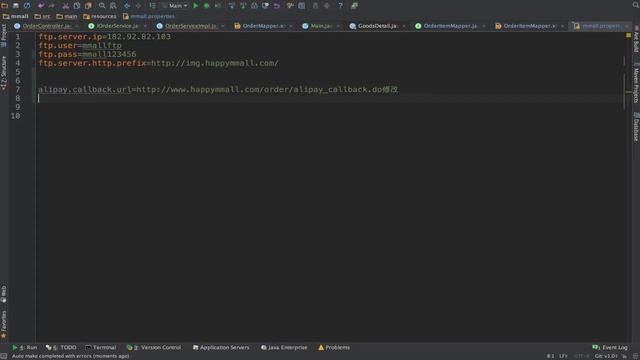Open the Structure tool window sidebar
This screenshot has width=640, height=360.
coord(4,73)
